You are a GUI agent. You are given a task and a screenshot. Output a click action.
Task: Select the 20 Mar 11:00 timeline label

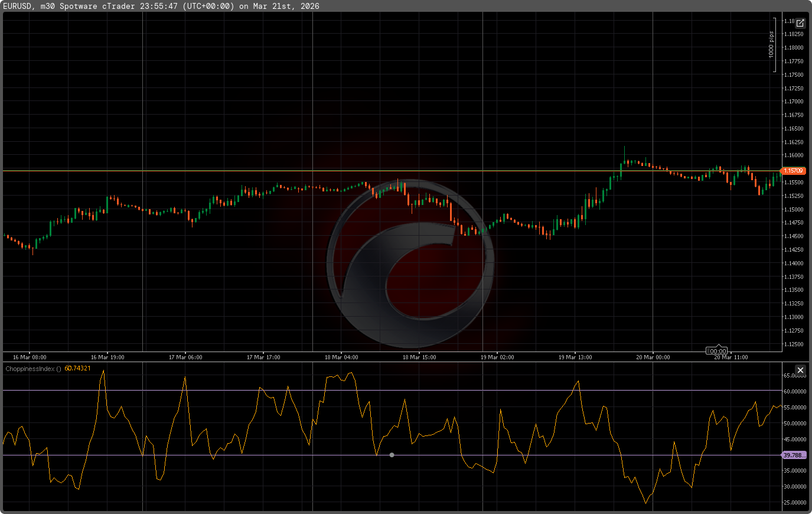[x=731, y=357]
